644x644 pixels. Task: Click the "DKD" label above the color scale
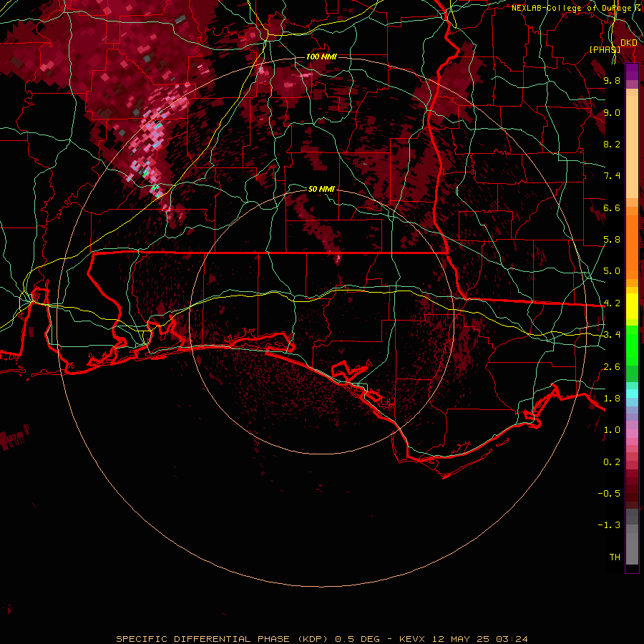pyautogui.click(x=629, y=43)
